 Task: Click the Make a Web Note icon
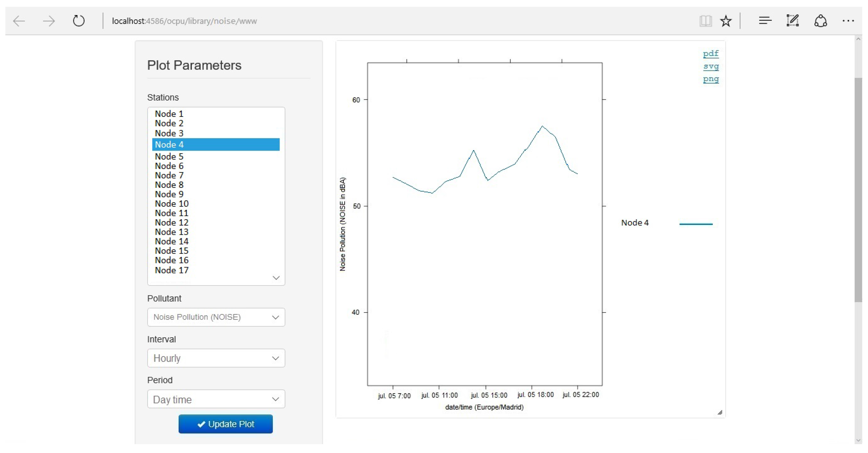point(793,21)
